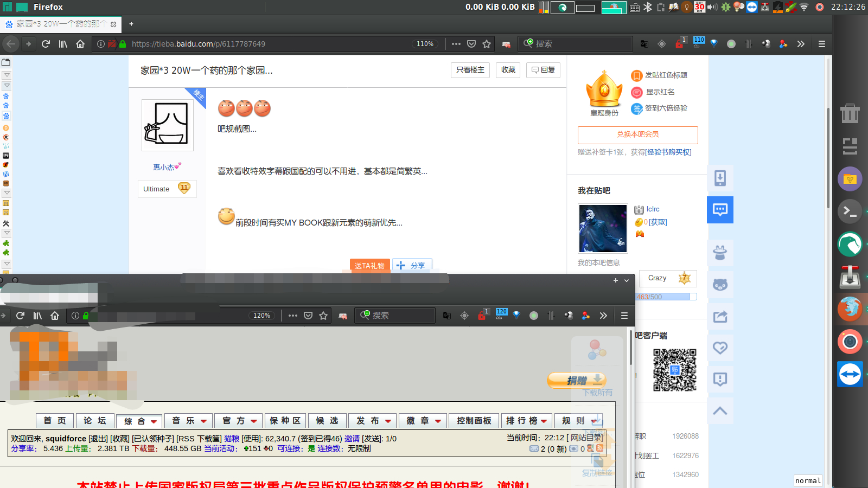Screen dimensions: 868x488
Task: Click the 只看楼主 button
Action: 470,70
